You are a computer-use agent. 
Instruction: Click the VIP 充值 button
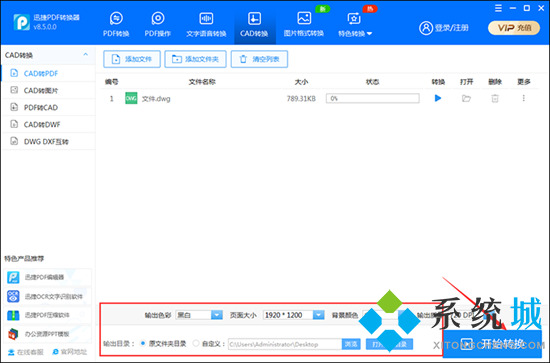514,28
